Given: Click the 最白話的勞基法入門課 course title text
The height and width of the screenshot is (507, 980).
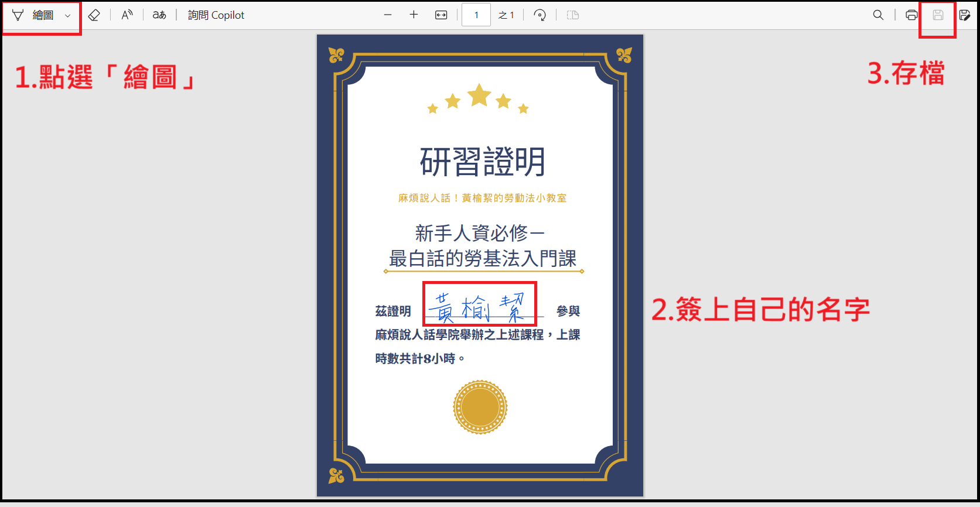Looking at the screenshot, I should (483, 258).
